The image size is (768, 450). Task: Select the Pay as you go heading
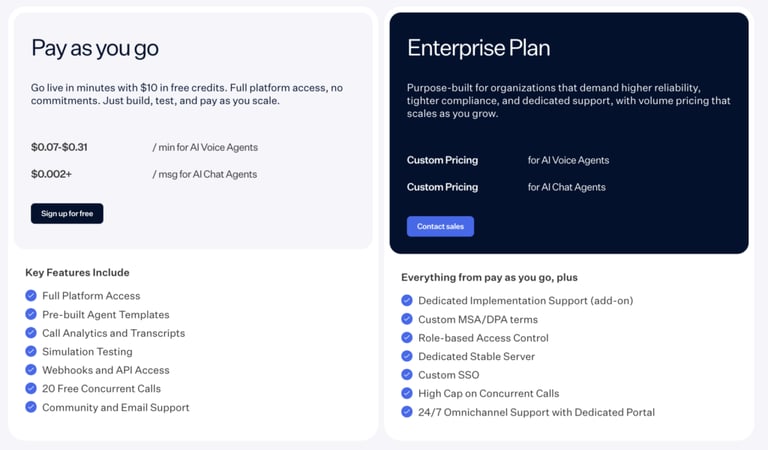(95, 48)
